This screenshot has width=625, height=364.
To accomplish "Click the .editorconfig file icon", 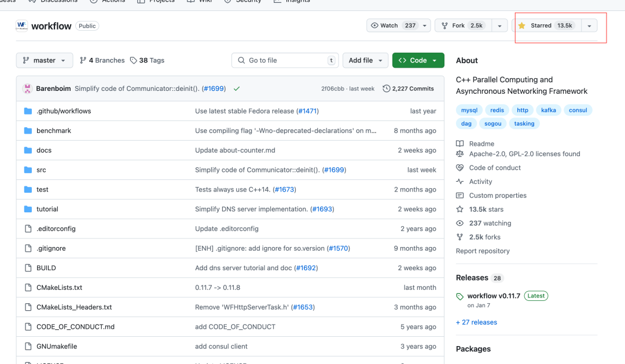I will click(28, 229).
